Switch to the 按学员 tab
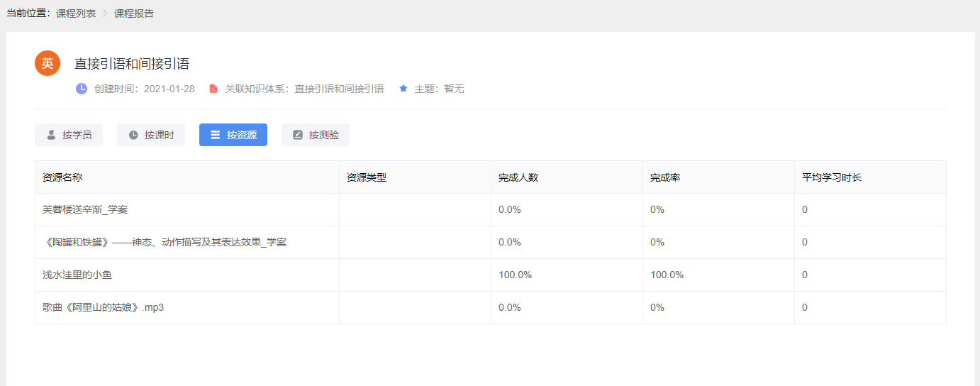The width and height of the screenshot is (980, 386). point(69,135)
